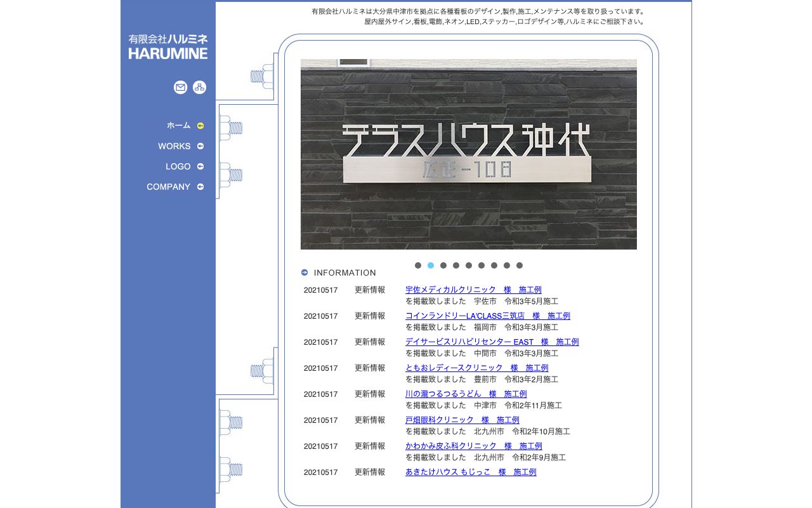Select the fourth slideshow dot
This screenshot has width=812, height=508.
coord(456,265)
